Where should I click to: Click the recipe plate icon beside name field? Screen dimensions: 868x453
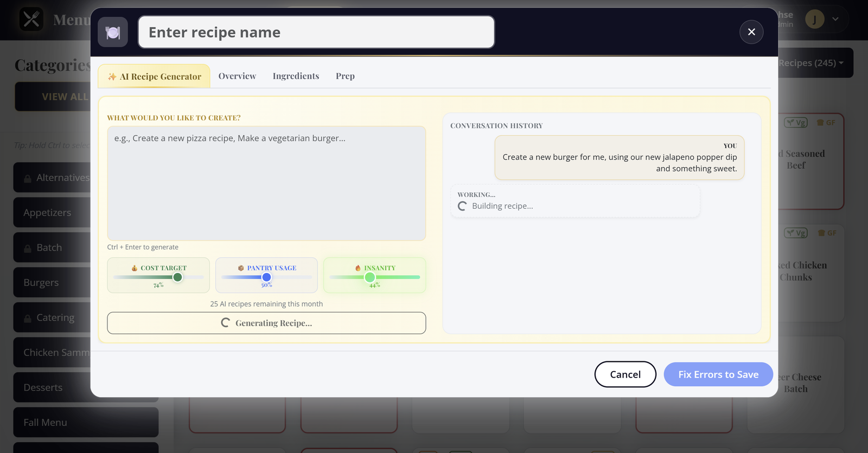tap(113, 32)
